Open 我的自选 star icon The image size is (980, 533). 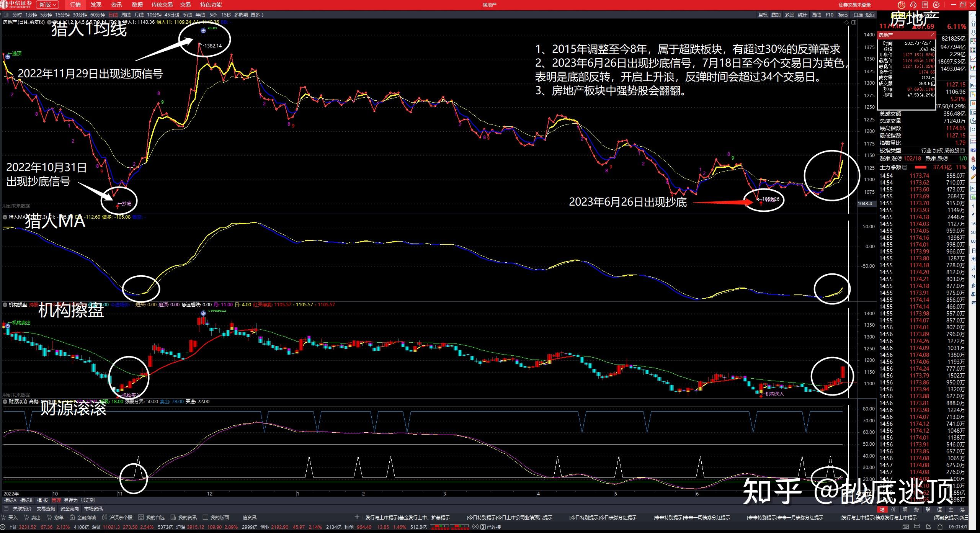pos(141,517)
